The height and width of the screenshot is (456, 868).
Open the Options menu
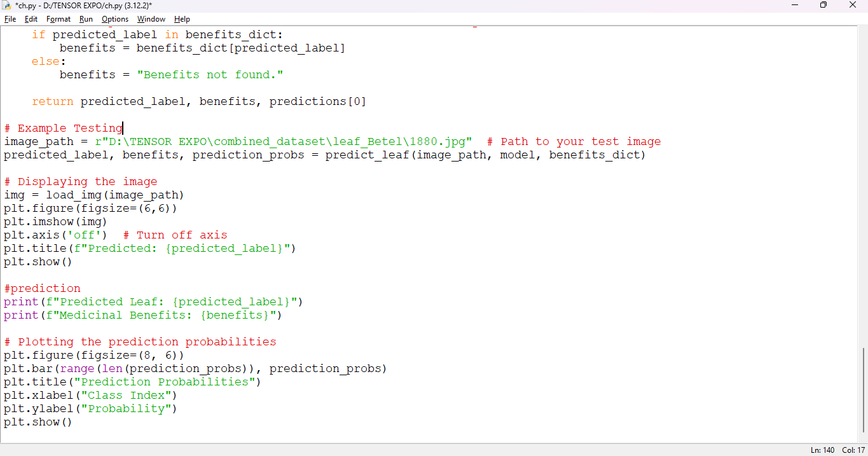[114, 19]
